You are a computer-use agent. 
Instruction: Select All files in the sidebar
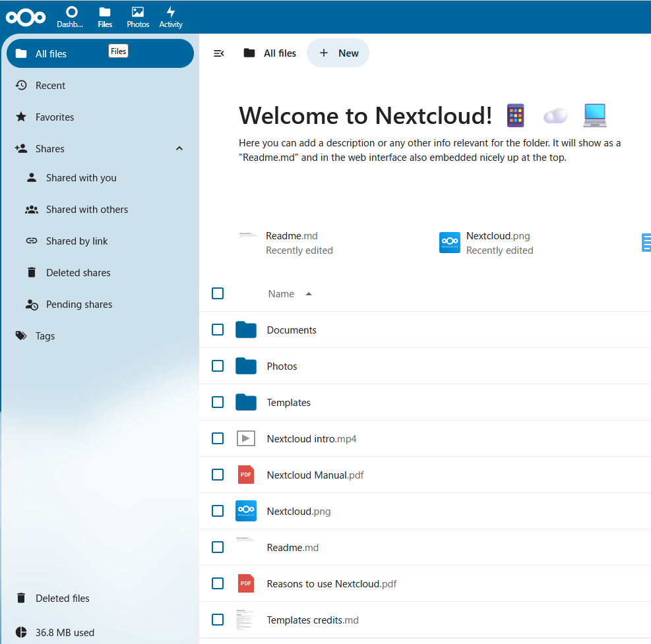pyautogui.click(x=100, y=53)
